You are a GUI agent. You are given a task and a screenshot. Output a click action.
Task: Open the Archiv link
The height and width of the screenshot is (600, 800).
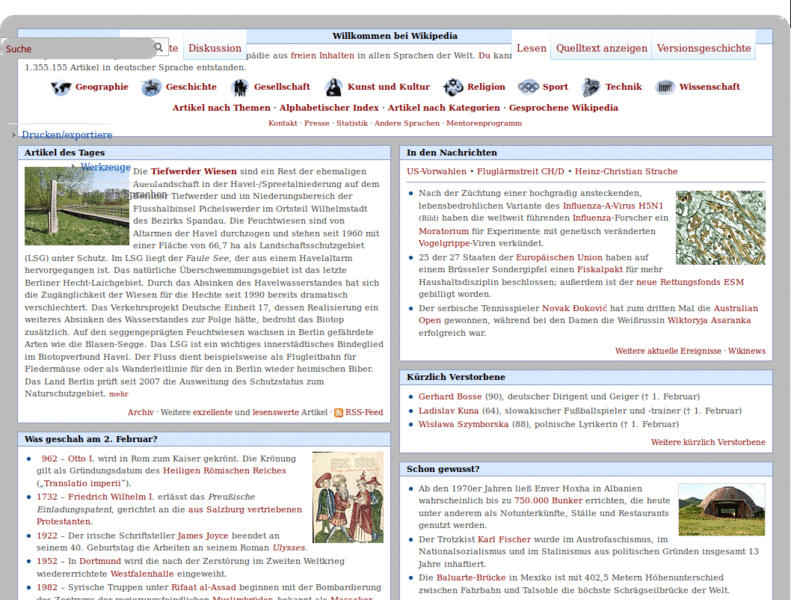[x=140, y=412]
